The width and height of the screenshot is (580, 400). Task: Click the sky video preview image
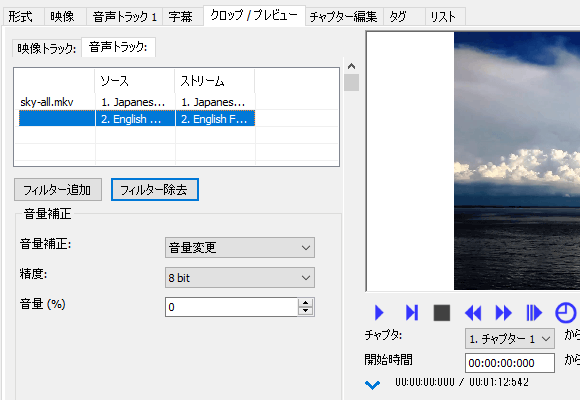tap(517, 161)
